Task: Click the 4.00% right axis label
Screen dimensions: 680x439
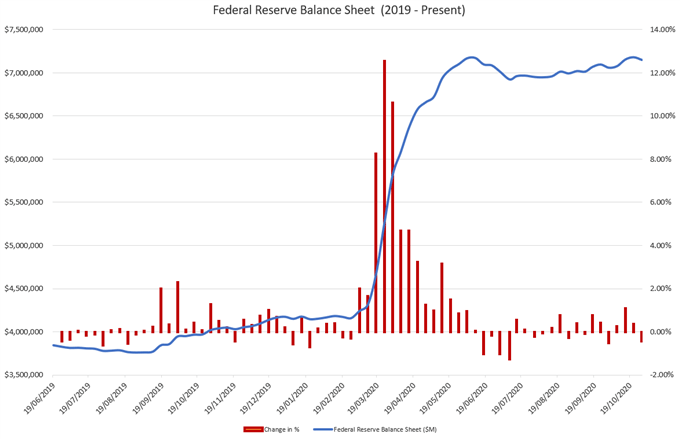Action: (660, 246)
